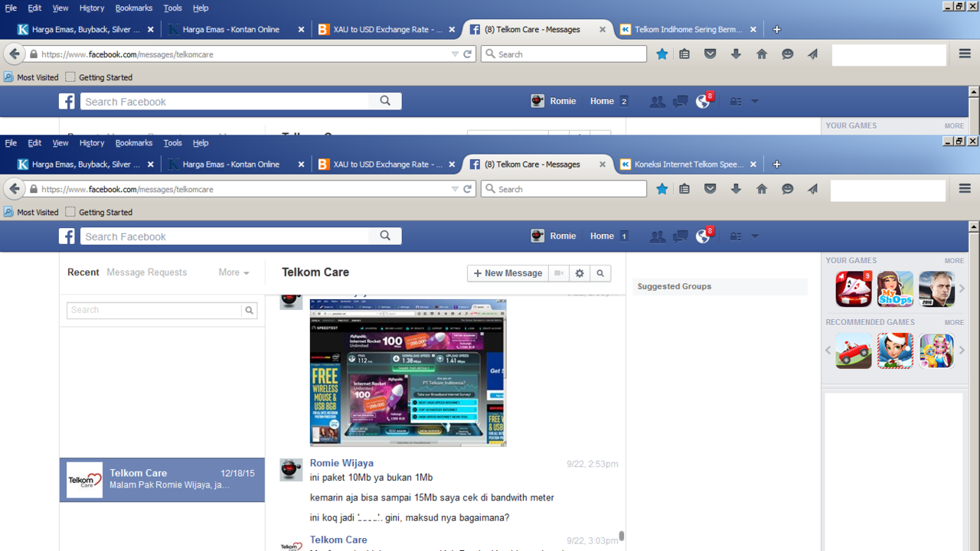Close the Harga Emas - Kontan Online tab in the front window
The width and height of the screenshot is (980, 551).
[x=301, y=165]
